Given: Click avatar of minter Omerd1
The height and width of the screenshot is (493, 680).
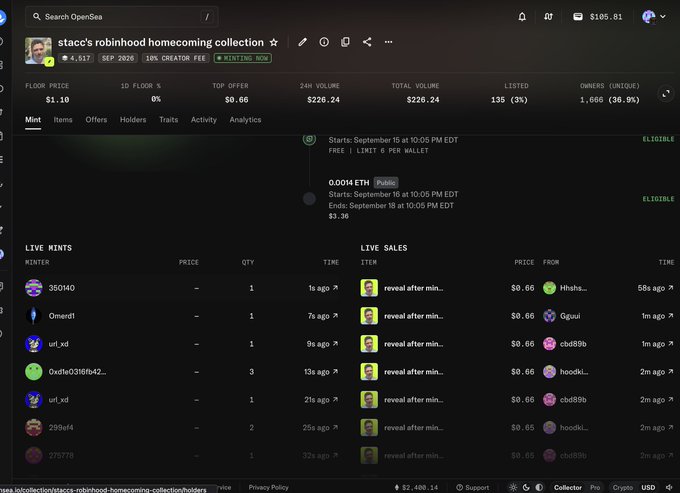Looking at the screenshot, I should tap(34, 316).
